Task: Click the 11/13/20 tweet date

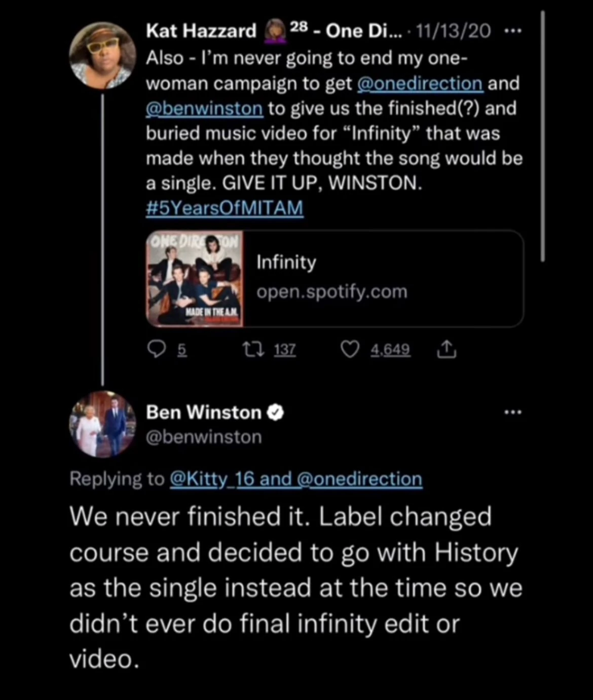Action: click(453, 31)
